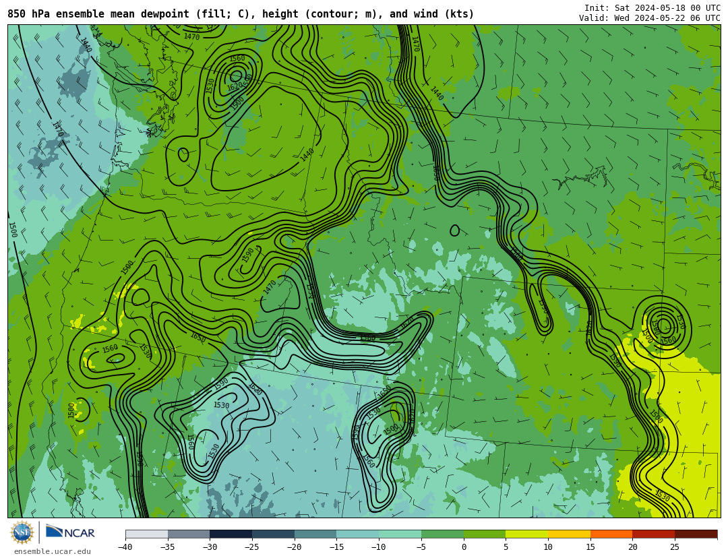Click the NCAR logo
Image resolution: width=728 pixels, height=560 pixels.
71,532
